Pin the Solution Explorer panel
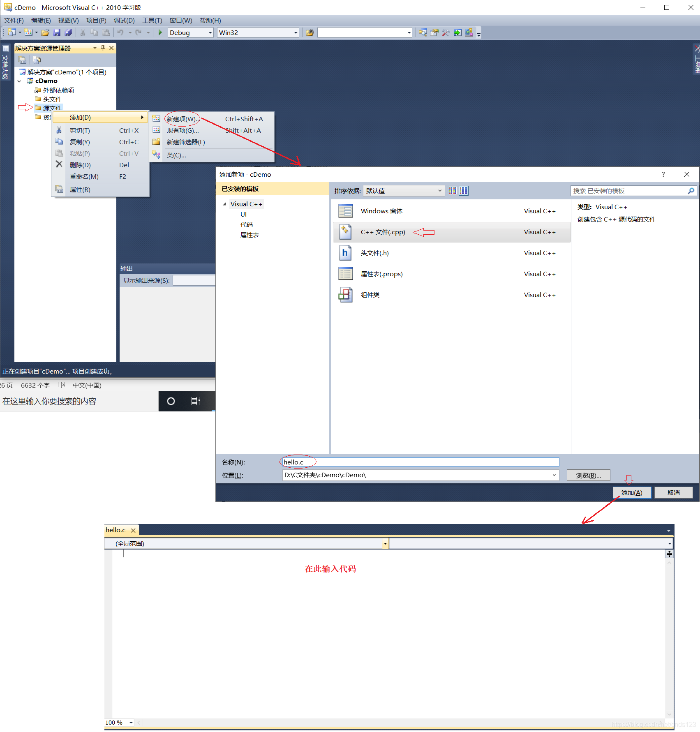 [103, 48]
